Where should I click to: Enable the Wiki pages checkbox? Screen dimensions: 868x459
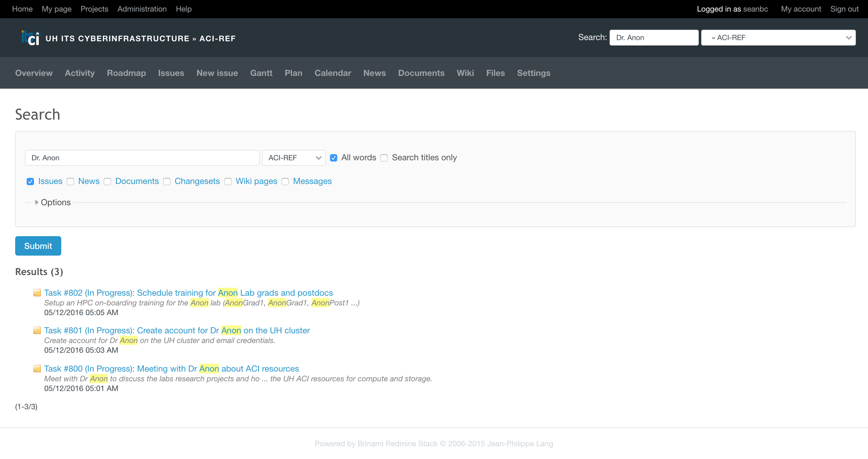click(228, 182)
